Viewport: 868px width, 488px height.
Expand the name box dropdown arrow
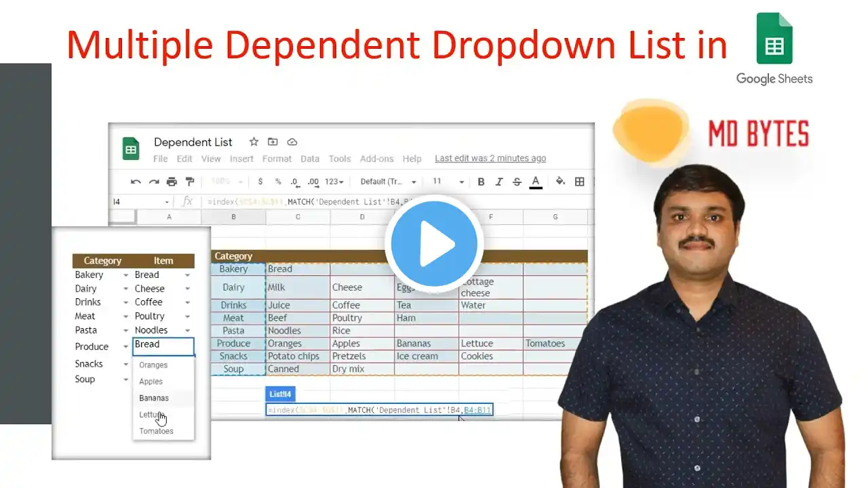click(167, 202)
